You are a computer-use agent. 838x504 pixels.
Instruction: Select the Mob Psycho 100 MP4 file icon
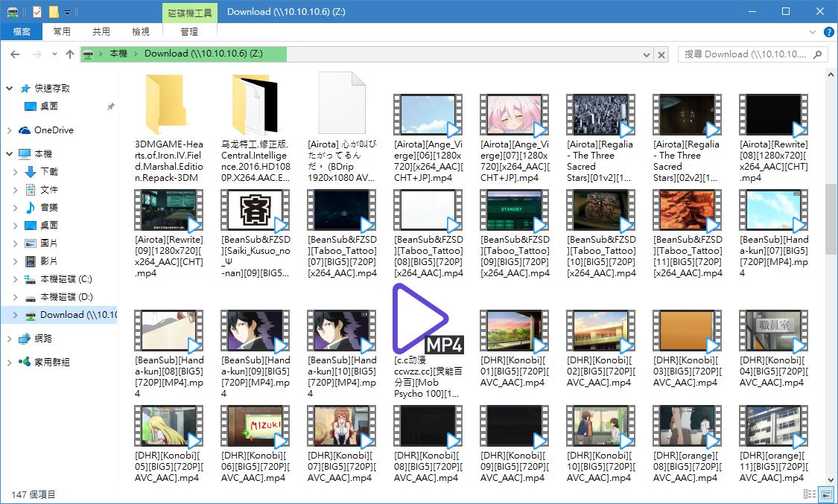coord(428,319)
